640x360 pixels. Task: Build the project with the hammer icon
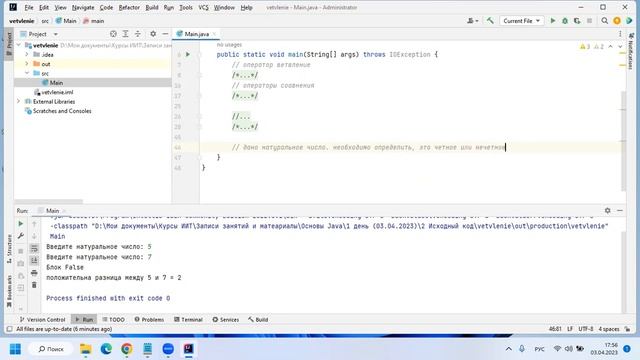(x=490, y=21)
